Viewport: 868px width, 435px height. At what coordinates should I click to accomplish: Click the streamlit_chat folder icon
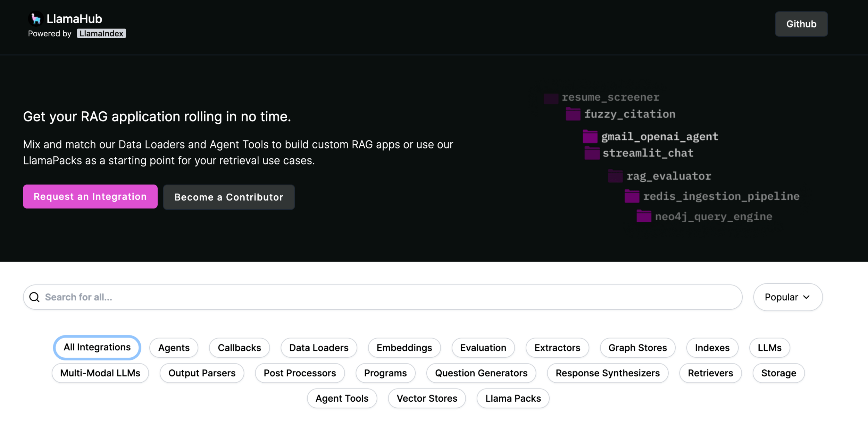pyautogui.click(x=592, y=153)
